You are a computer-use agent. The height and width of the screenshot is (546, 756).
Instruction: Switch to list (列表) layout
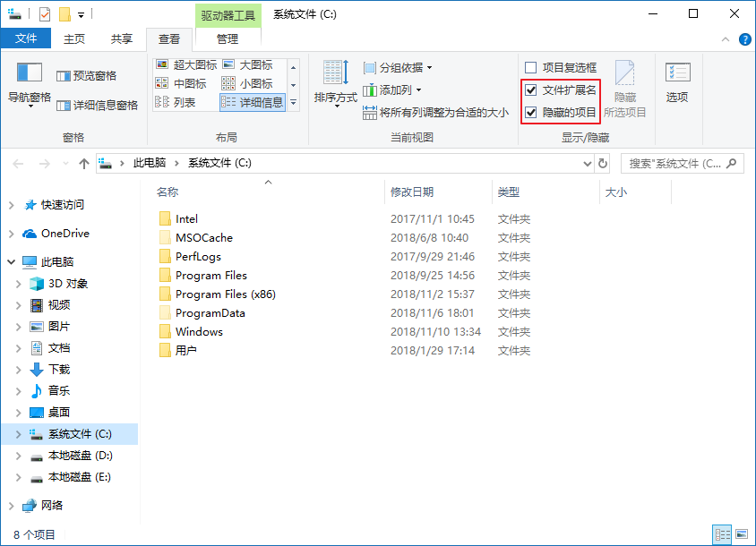[176, 102]
